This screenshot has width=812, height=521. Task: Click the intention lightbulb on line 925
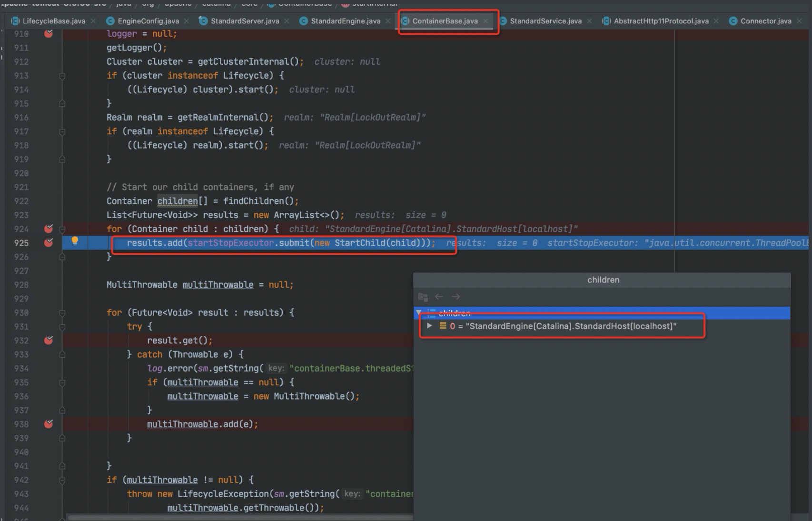coord(75,241)
